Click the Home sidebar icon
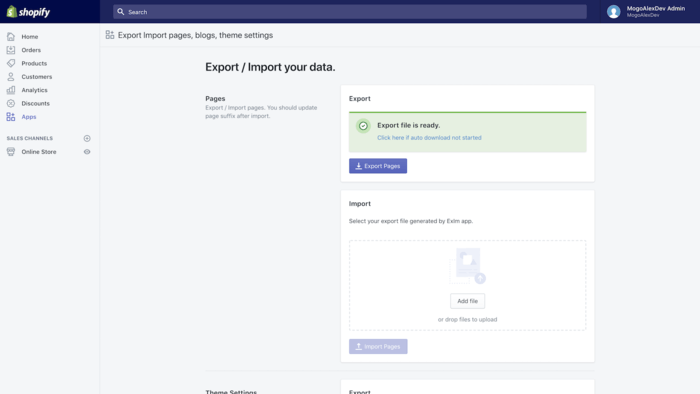Image resolution: width=700 pixels, height=394 pixels. coord(11,37)
